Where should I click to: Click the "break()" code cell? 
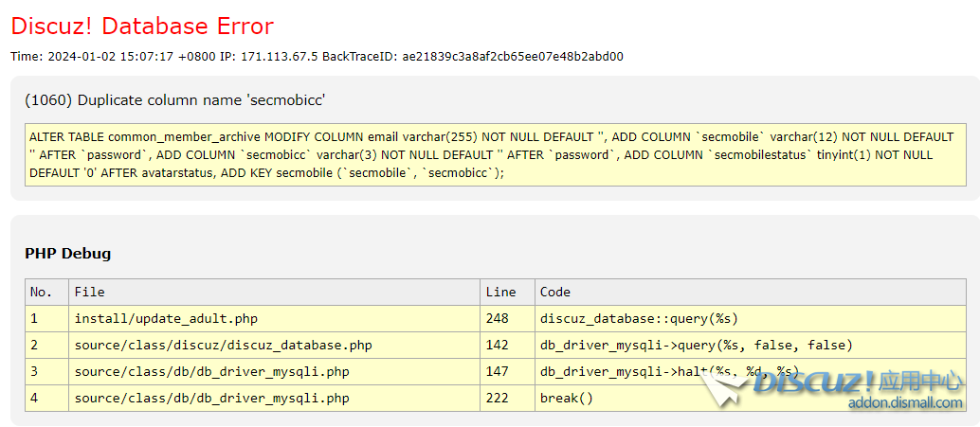(750, 398)
